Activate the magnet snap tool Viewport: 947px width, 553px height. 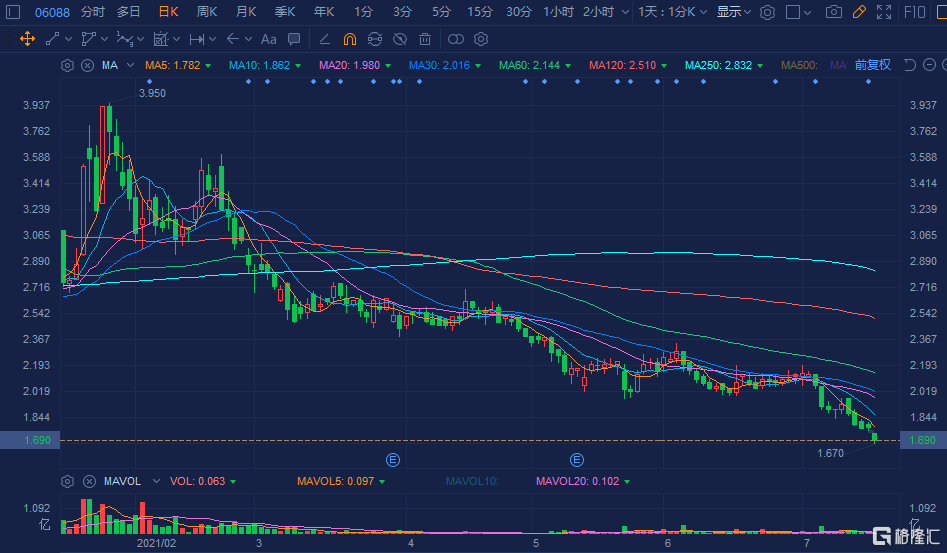[x=349, y=39]
